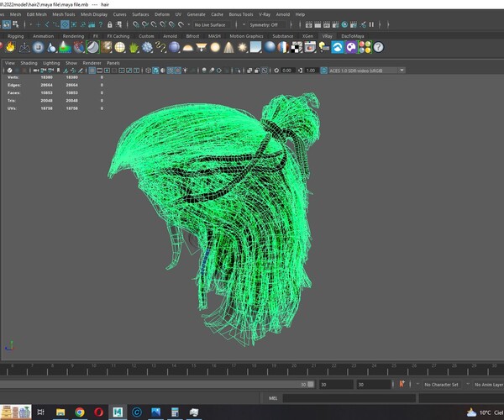This screenshot has width=504, height=420.
Task: Open the Mesh Tools menu
Action: (x=64, y=14)
